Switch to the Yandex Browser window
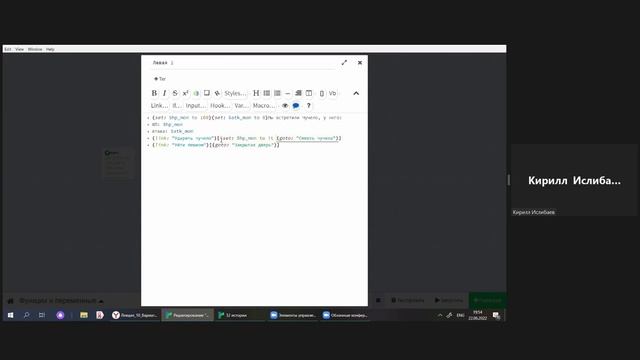 coord(135,315)
